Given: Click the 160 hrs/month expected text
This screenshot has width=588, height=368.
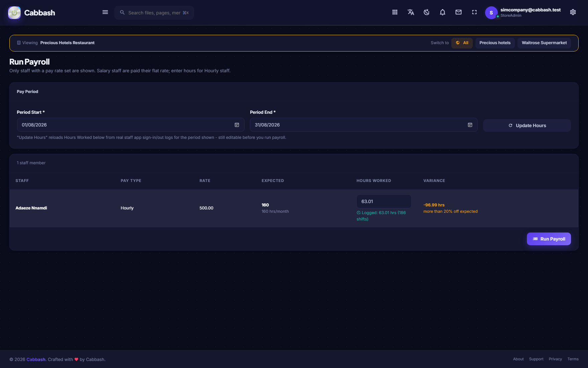Looking at the screenshot, I should click(x=275, y=211).
